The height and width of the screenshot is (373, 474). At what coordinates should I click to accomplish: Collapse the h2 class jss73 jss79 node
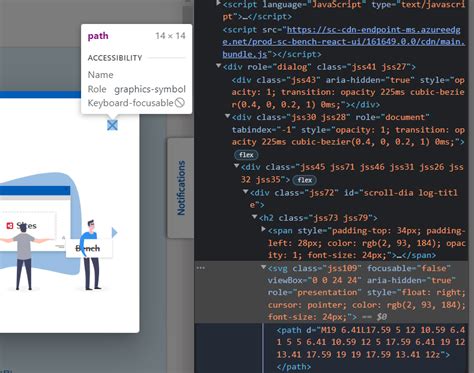coord(255,217)
